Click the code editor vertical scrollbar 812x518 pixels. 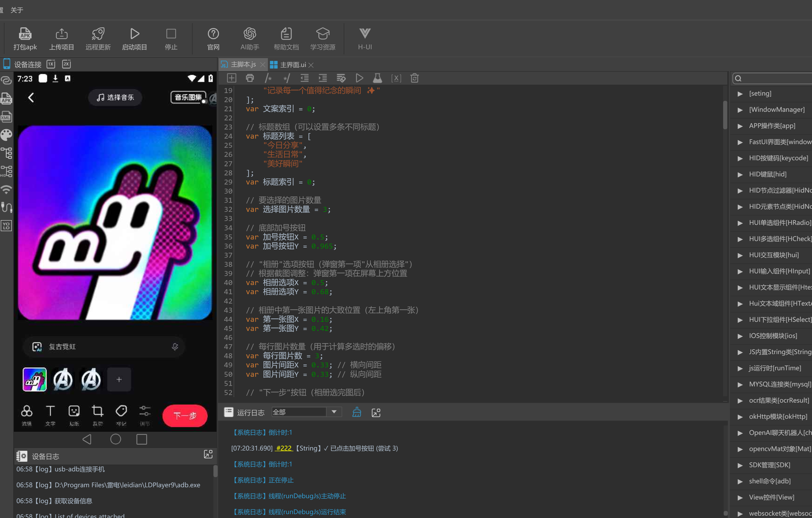pyautogui.click(x=725, y=115)
